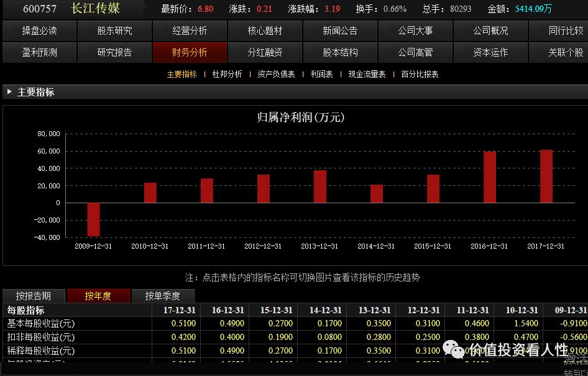Open the 关联个股 section
Image resolution: width=588 pixels, height=376 pixels.
[x=559, y=52]
